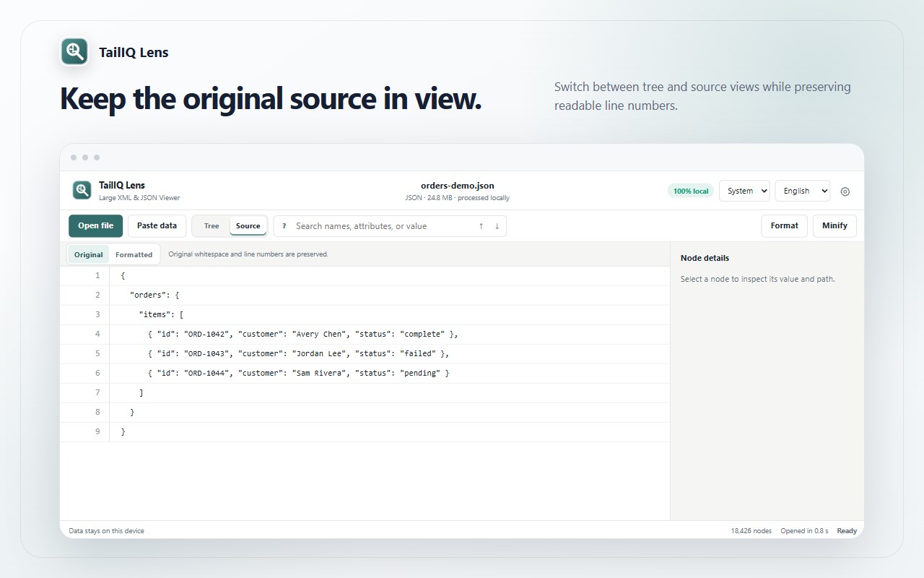924x578 pixels.
Task: Switch to the Tree view tab
Action: click(212, 226)
